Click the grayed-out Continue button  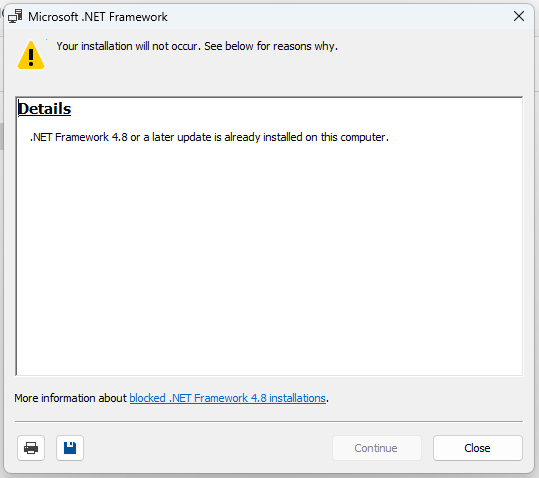click(x=377, y=448)
